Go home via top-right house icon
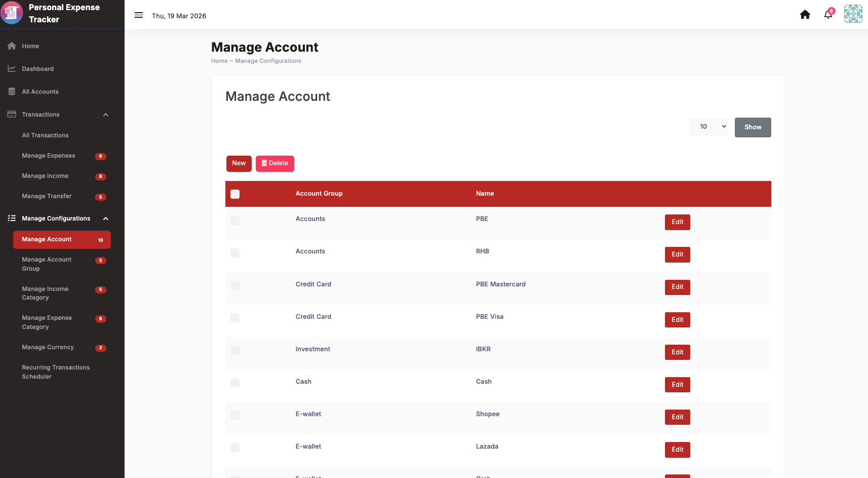Viewport: 868px width, 478px height. (x=805, y=15)
